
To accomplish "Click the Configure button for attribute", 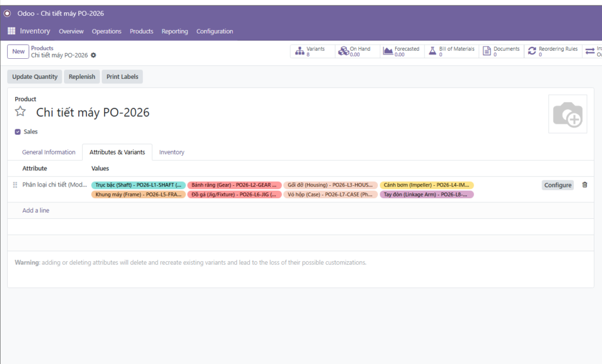I will click(x=557, y=185).
